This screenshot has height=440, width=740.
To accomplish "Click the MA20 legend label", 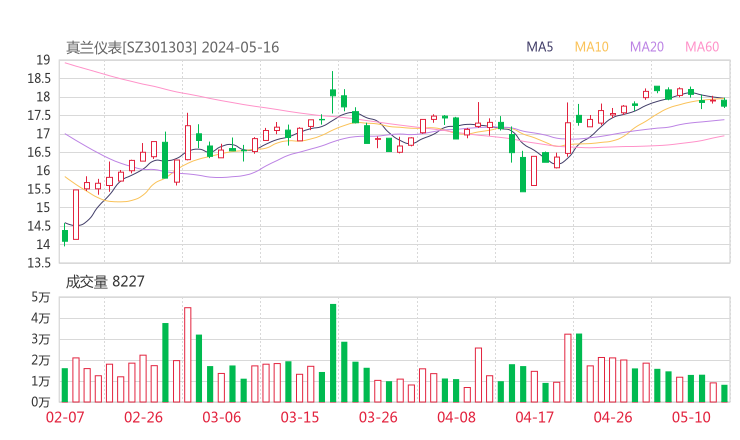I will click(647, 47).
